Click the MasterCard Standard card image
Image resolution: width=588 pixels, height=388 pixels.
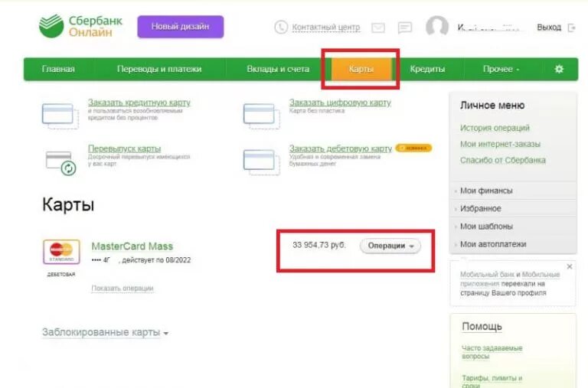pyautogui.click(x=61, y=252)
